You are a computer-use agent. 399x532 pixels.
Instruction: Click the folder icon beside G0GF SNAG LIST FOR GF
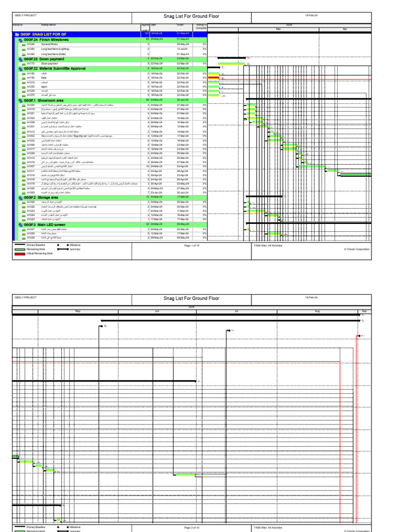pyautogui.click(x=17, y=35)
